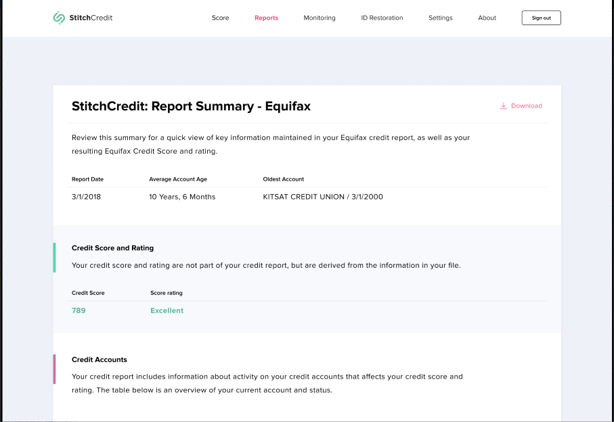Click the 'Credit Score and Rating' heading
This screenshot has width=614, height=422.
(x=112, y=248)
